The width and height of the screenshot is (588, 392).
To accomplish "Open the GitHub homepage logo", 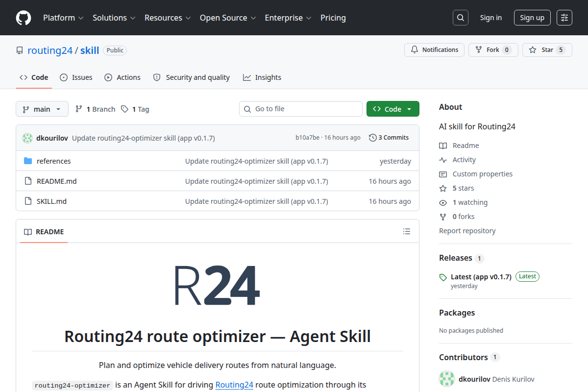I will point(24,18).
